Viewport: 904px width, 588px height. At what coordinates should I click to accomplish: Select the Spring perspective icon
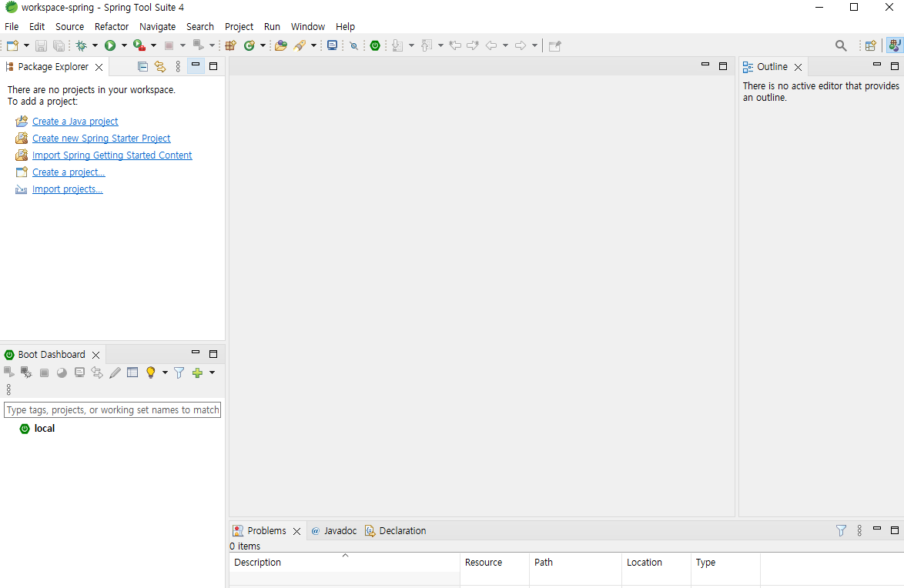895,45
